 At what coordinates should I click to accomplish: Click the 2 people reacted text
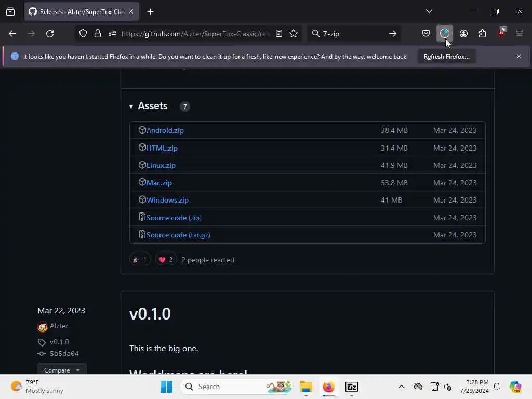pyautogui.click(x=208, y=260)
